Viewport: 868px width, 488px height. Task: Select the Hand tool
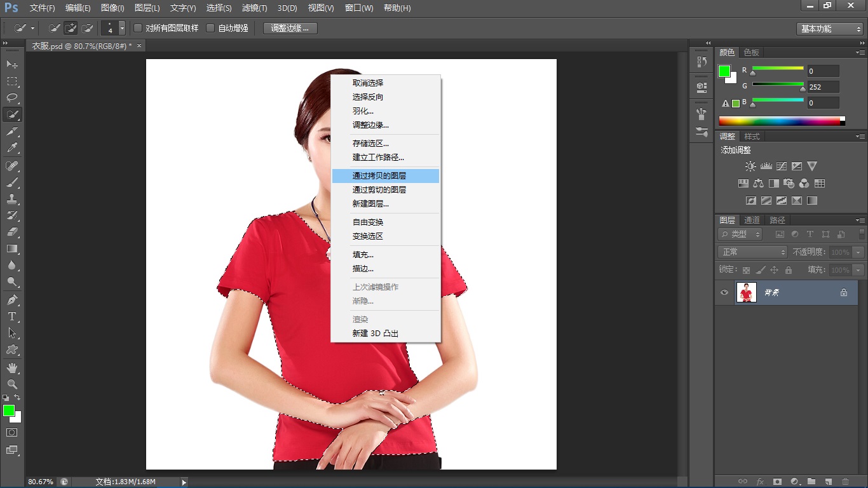[x=12, y=368]
